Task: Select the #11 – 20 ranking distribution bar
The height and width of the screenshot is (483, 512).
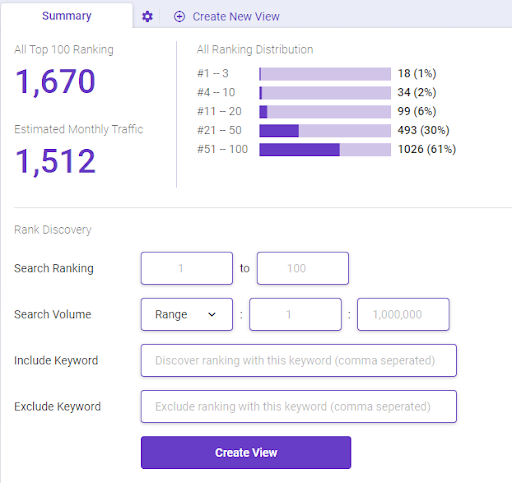Action: tap(325, 112)
